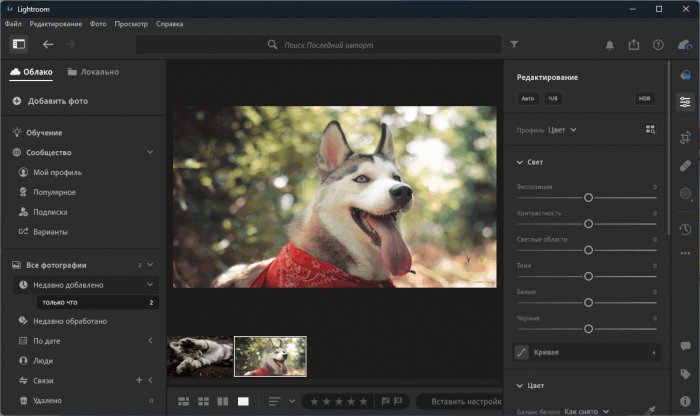Viewport: 700px width, 416px height.
Task: Click the search Последний импорт field
Action: pyautogui.click(x=318, y=45)
